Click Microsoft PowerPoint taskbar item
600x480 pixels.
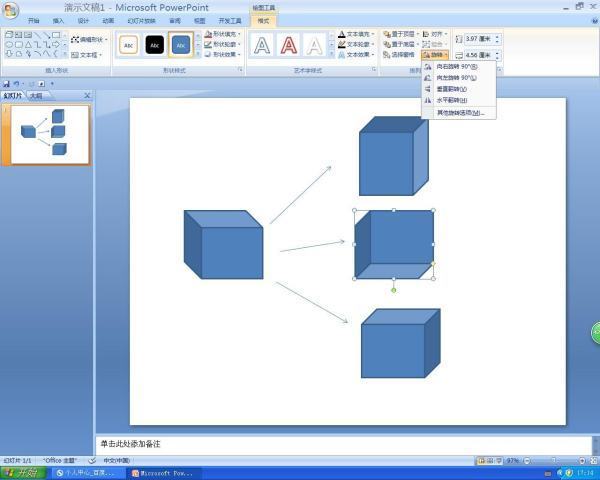[164, 473]
